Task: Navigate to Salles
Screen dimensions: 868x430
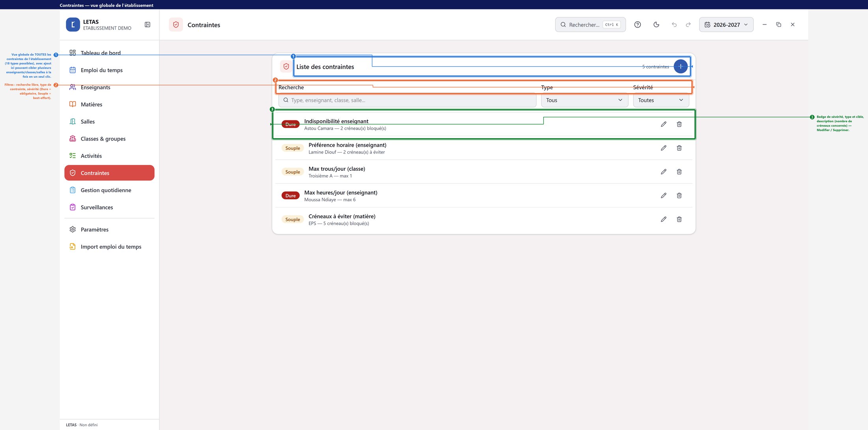Action: 109,122
